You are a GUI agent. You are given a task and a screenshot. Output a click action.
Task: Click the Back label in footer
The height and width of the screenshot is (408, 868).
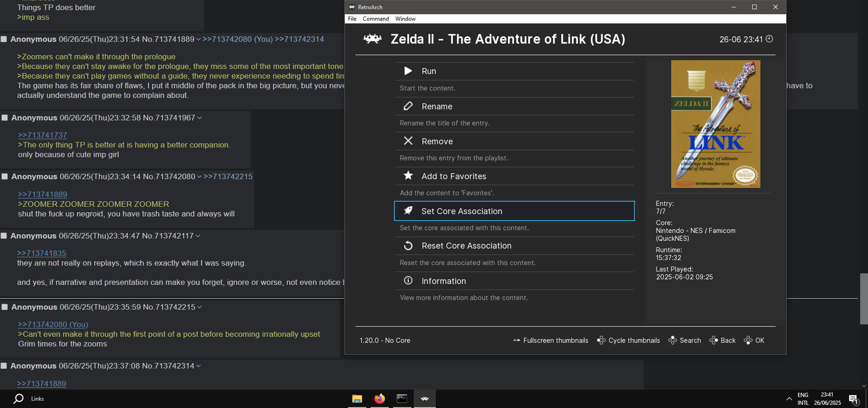pos(728,340)
